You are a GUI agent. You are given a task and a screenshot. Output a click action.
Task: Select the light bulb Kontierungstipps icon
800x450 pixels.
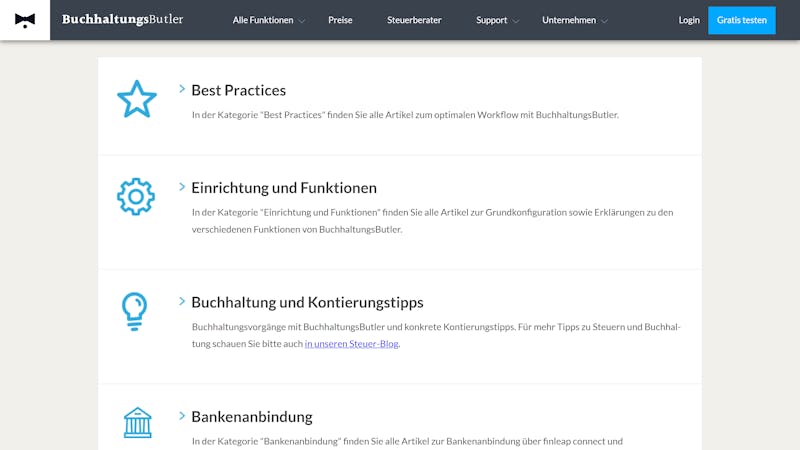pos(135,311)
